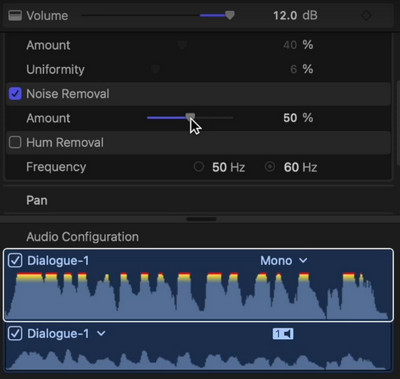Uncheck the top Dialogue-1 component checkbox
Screen dimensions: 400x379
pos(15,260)
